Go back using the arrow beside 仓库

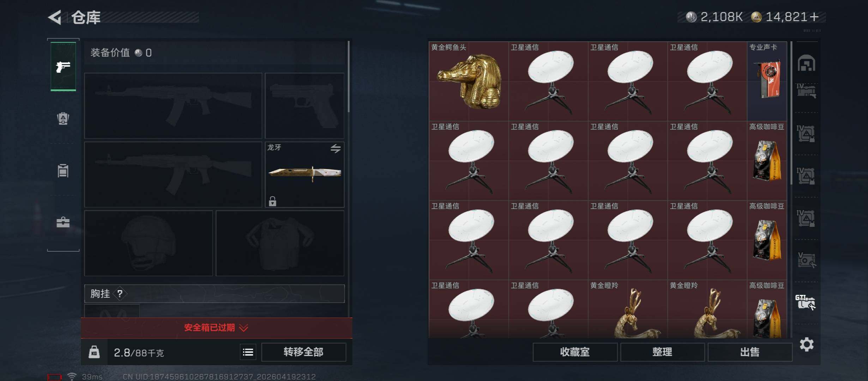point(55,17)
